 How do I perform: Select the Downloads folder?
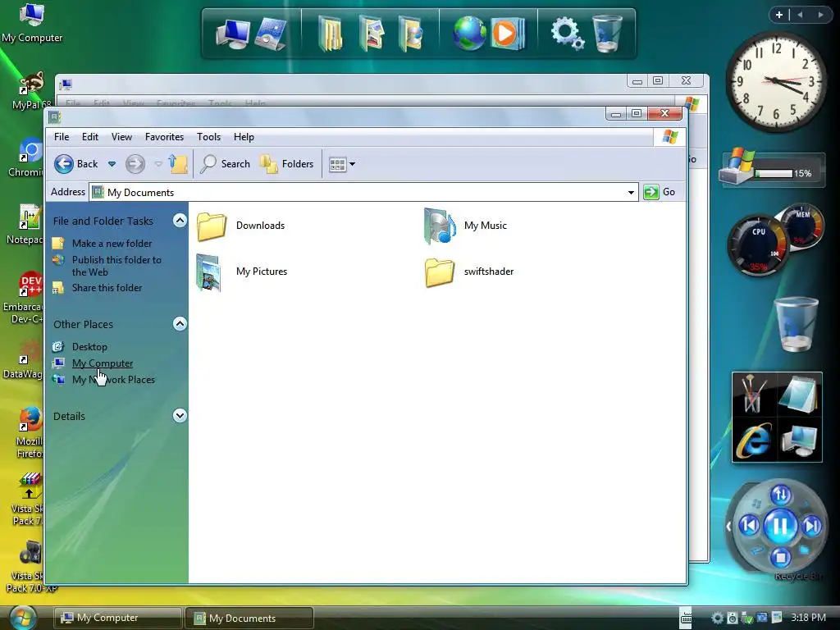coord(241,226)
